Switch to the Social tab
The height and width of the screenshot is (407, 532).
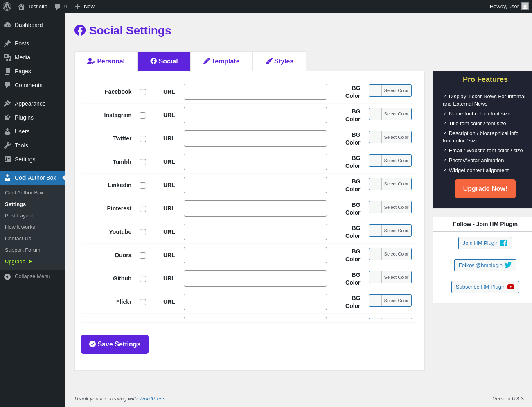click(x=164, y=61)
